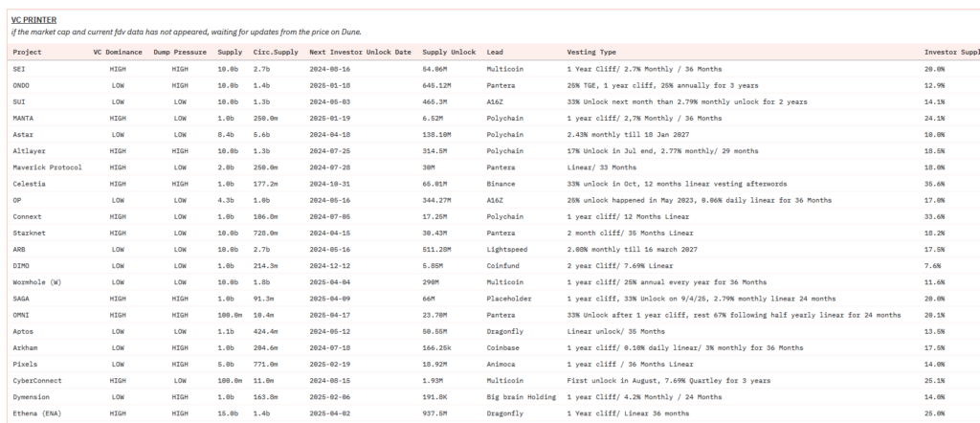Select the OMNI project cell
The image size is (980, 423).
pos(21,315)
